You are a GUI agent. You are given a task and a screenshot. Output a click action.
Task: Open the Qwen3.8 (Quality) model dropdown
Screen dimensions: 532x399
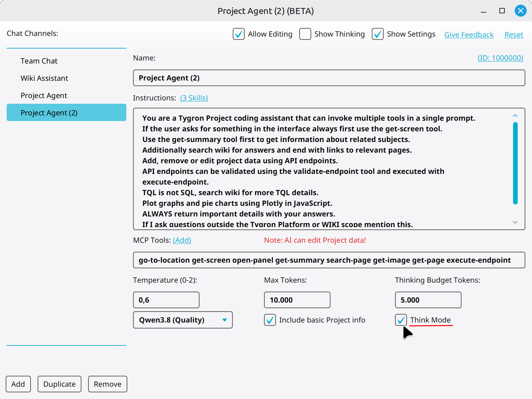[183, 320]
